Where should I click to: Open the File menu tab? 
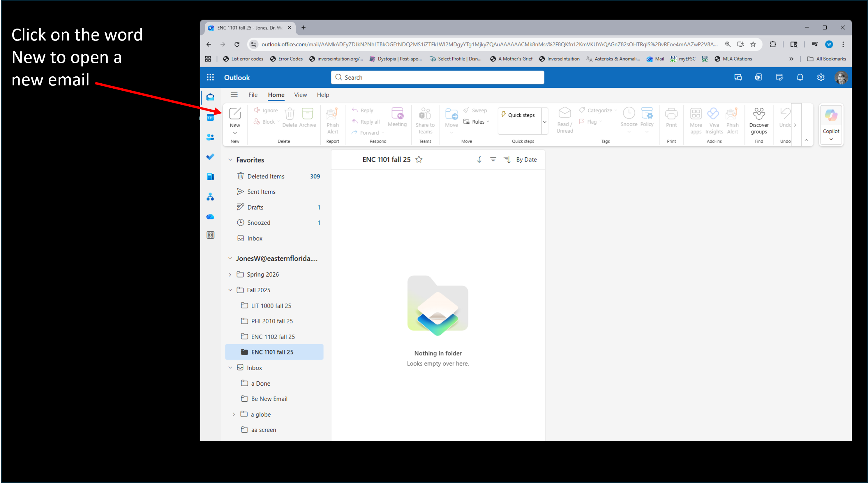coord(253,95)
